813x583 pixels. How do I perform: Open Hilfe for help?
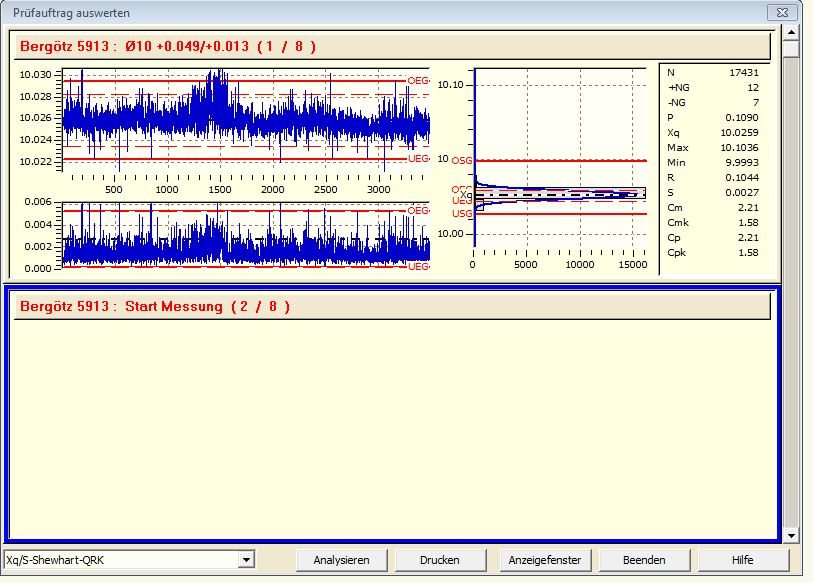tap(742, 560)
